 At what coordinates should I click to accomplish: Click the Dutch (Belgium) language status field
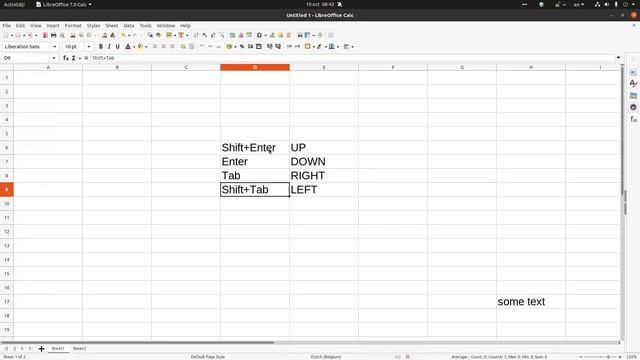pos(326,357)
